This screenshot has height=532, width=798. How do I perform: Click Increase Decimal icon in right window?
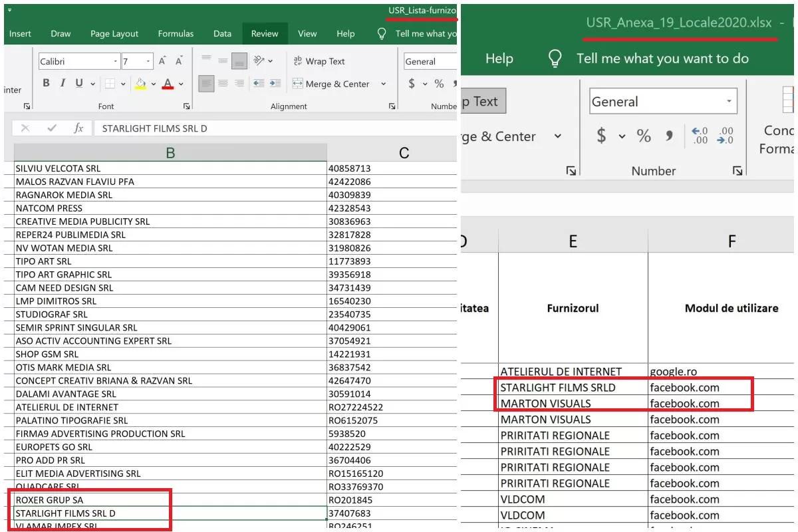click(700, 136)
